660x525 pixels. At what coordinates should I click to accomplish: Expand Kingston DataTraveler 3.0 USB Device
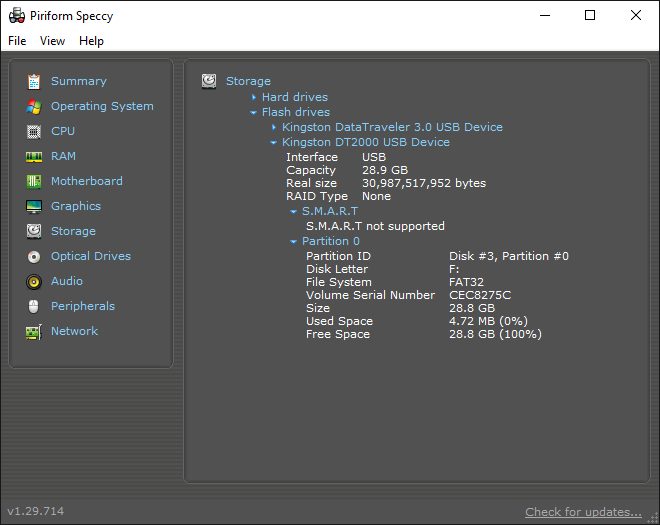[x=274, y=127]
